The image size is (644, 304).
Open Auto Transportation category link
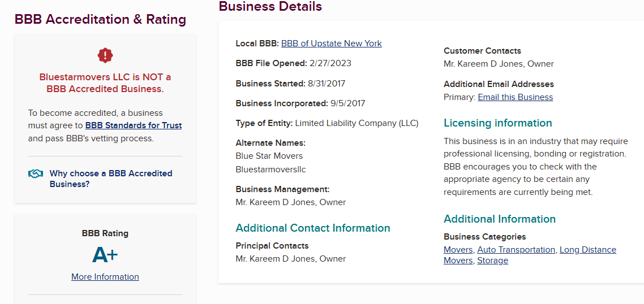(x=516, y=250)
